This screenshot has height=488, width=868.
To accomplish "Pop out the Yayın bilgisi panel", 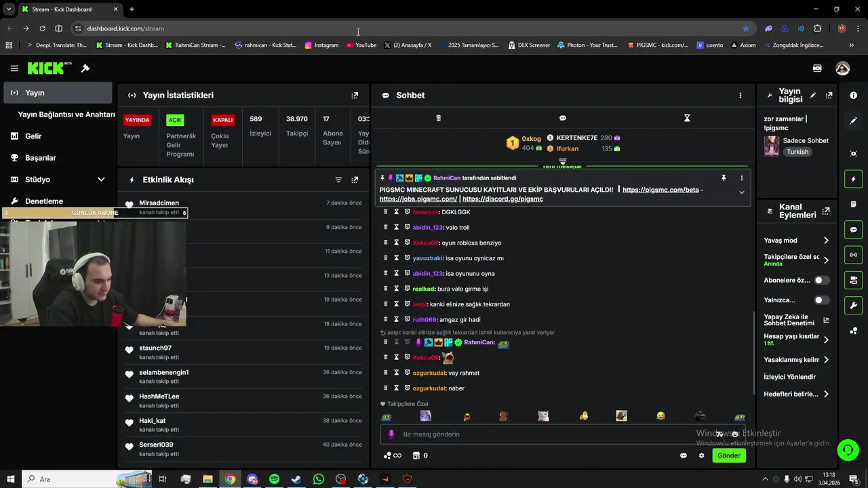I will pyautogui.click(x=829, y=96).
